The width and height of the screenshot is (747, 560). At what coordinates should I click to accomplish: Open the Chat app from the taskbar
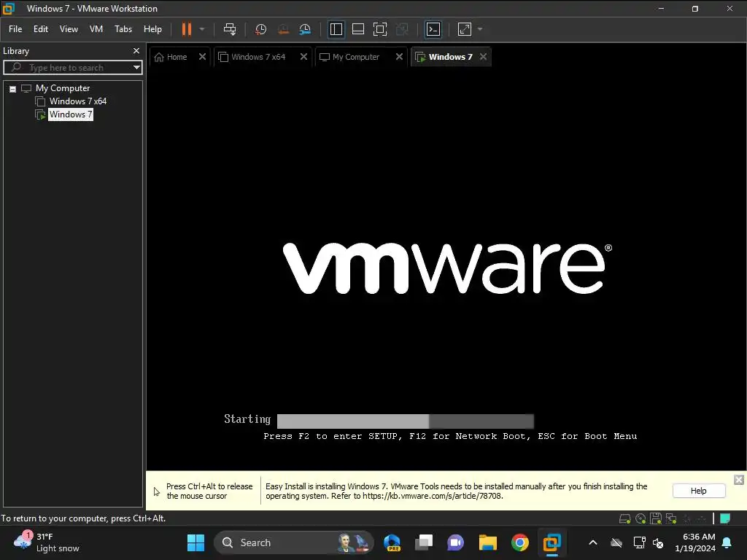click(x=455, y=542)
